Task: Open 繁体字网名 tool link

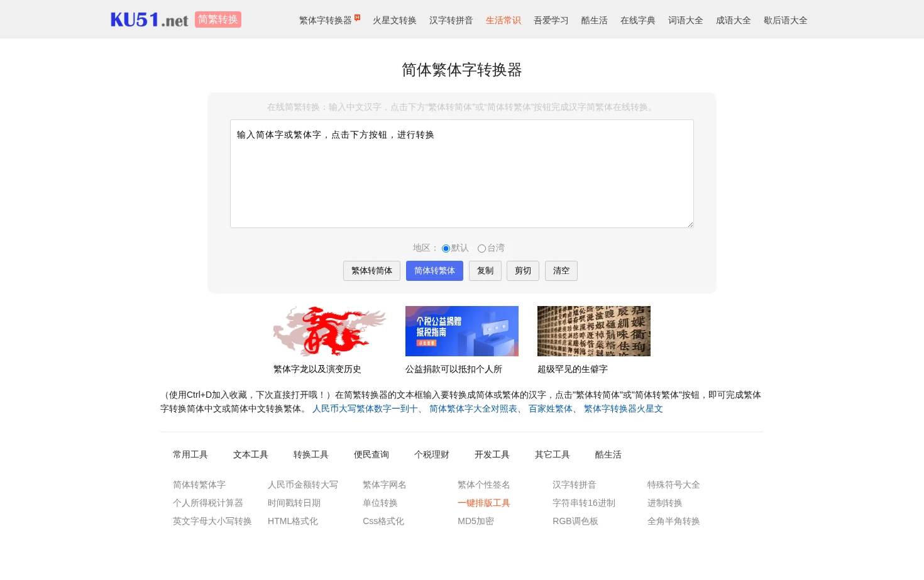Action: pos(385,484)
